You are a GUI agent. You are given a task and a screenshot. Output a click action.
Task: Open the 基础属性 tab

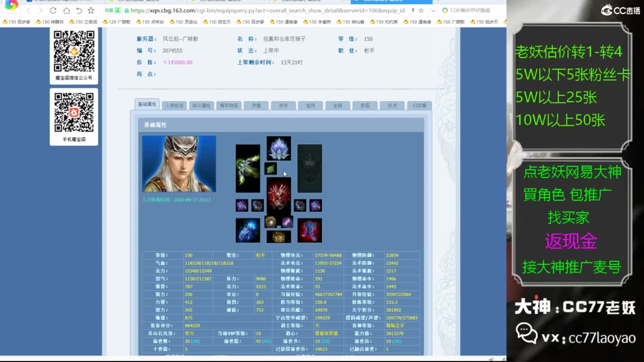[x=147, y=104]
